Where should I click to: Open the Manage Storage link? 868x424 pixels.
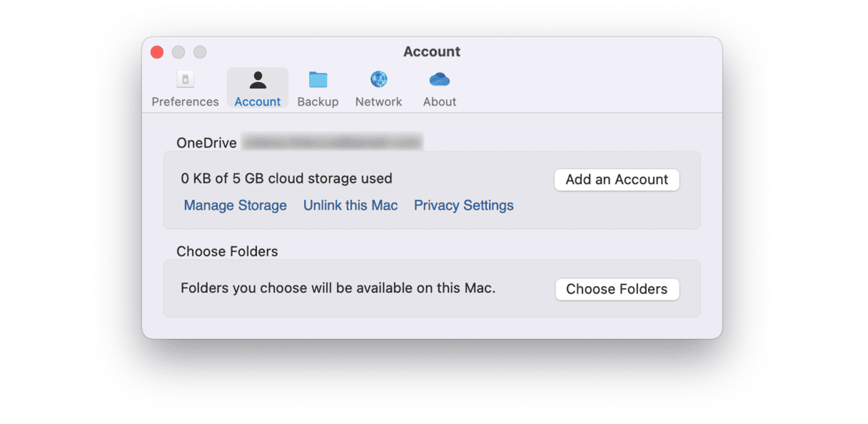[236, 206]
